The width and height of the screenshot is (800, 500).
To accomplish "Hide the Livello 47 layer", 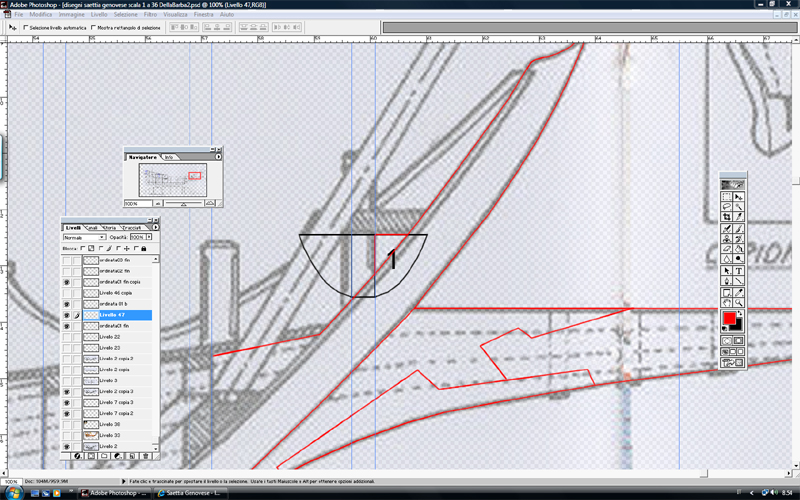I will 66,315.
